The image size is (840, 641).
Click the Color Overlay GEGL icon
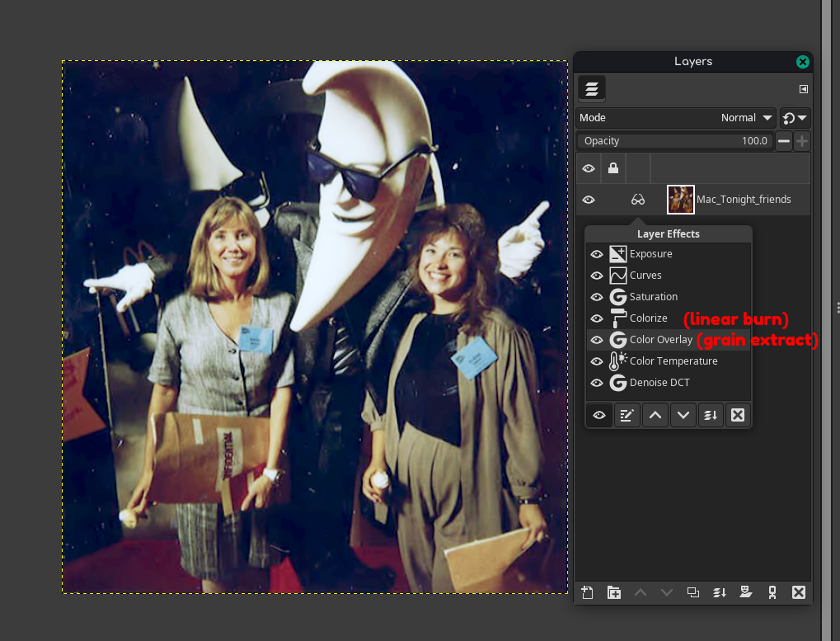click(617, 340)
